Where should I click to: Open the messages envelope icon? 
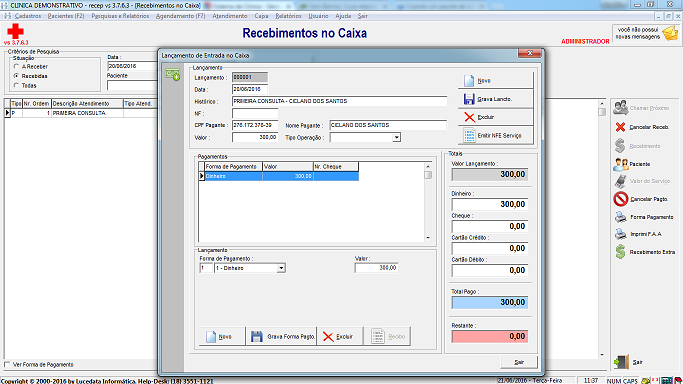click(x=670, y=34)
